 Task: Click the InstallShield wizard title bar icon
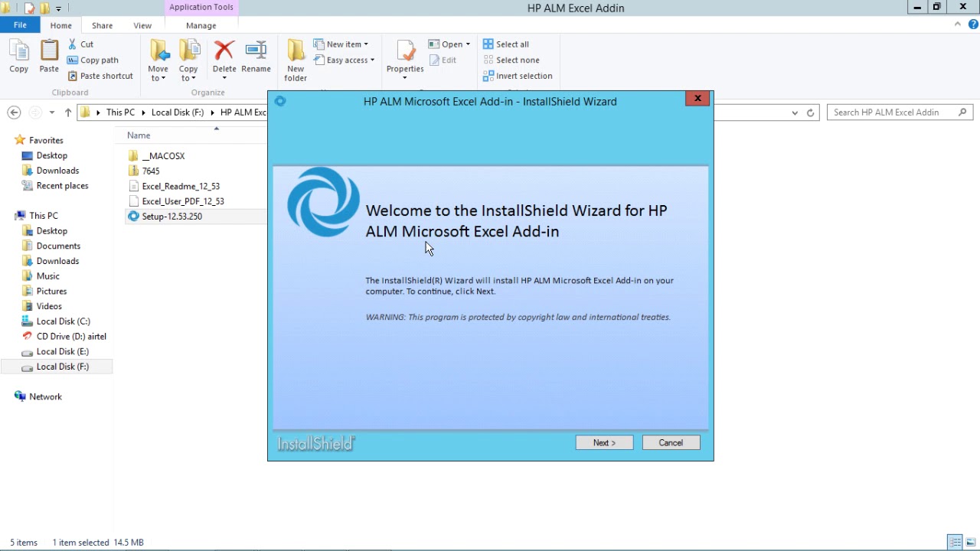pyautogui.click(x=280, y=101)
